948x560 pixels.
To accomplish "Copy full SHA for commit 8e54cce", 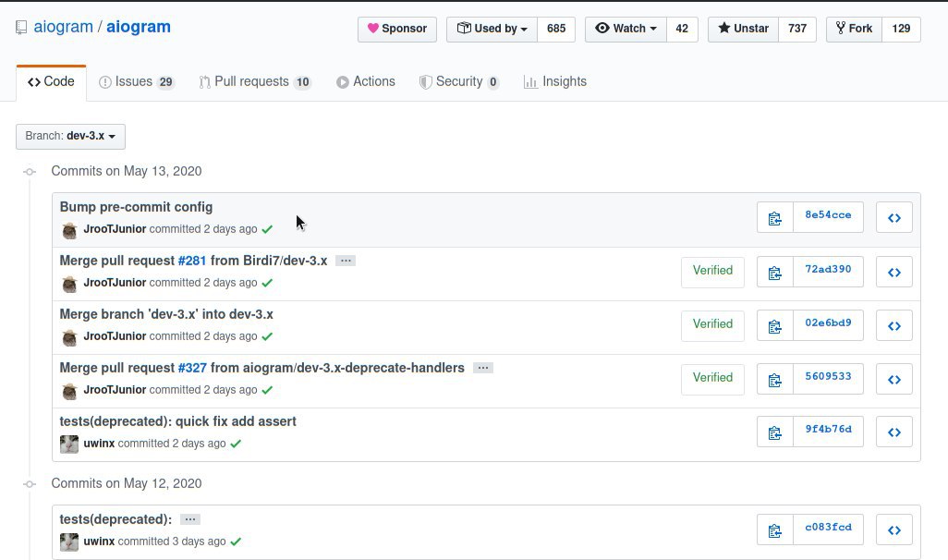I will point(774,218).
